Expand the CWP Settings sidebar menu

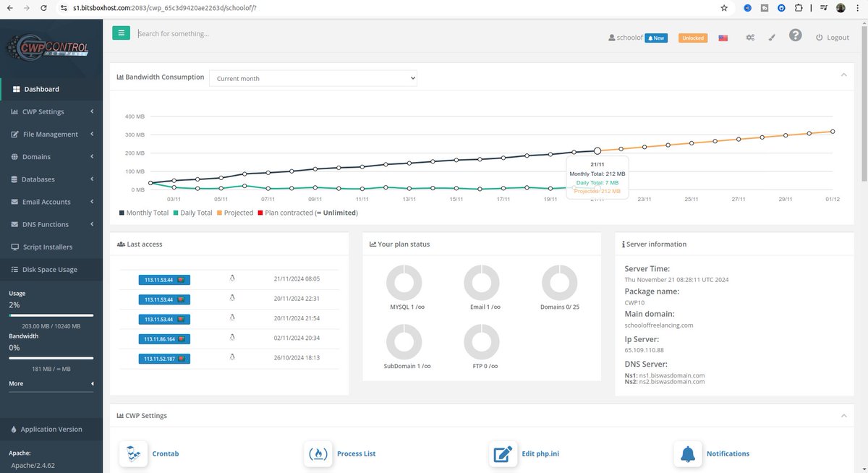coord(51,111)
